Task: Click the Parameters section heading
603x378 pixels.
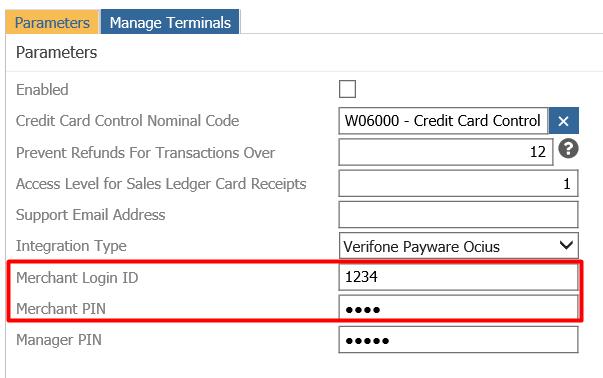Action: click(x=57, y=52)
